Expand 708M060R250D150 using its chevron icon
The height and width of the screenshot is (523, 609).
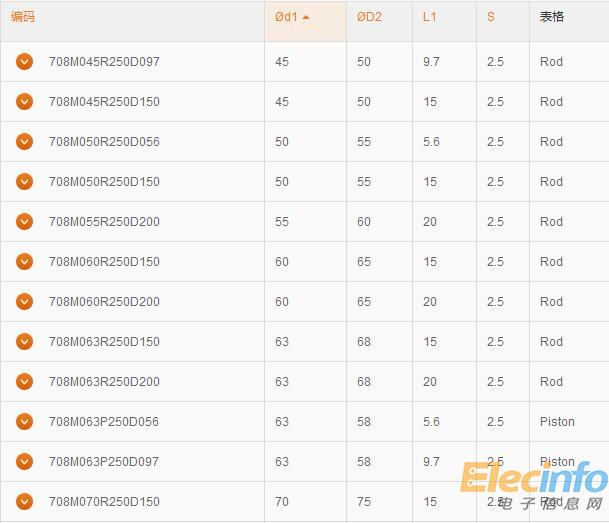tap(25, 262)
